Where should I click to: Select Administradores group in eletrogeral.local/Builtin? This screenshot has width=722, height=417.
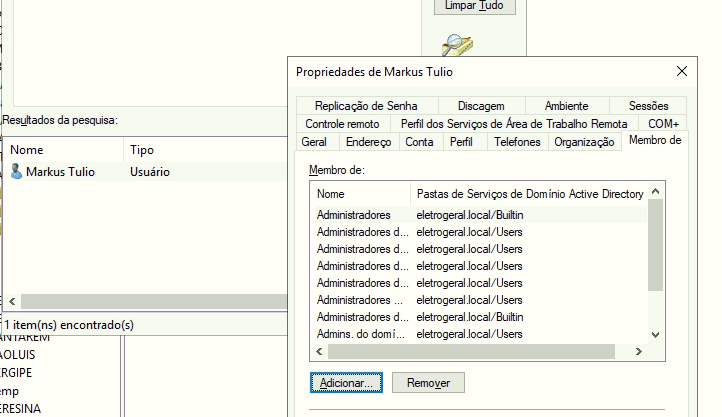pos(481,215)
